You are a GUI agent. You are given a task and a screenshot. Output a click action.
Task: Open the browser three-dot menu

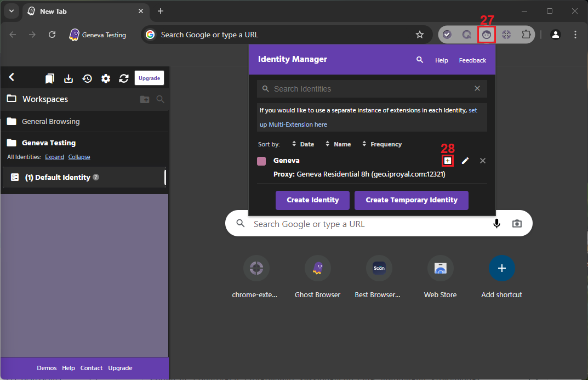(x=575, y=35)
